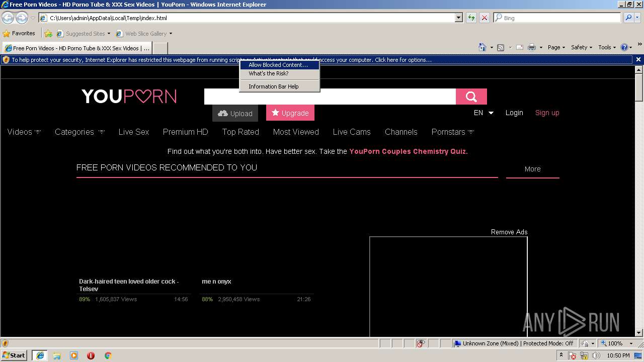This screenshot has height=362, width=644.
Task: Open the Channels navigation item
Action: point(401,132)
